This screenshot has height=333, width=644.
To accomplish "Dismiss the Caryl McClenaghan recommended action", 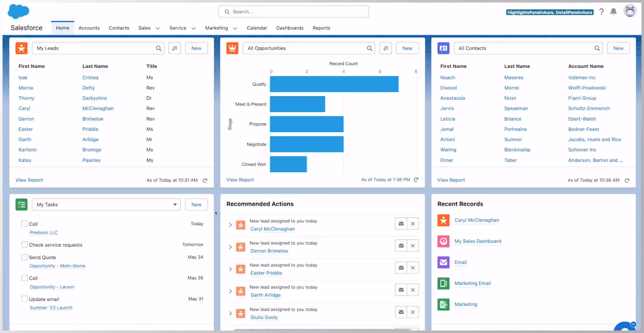I will [x=413, y=224].
